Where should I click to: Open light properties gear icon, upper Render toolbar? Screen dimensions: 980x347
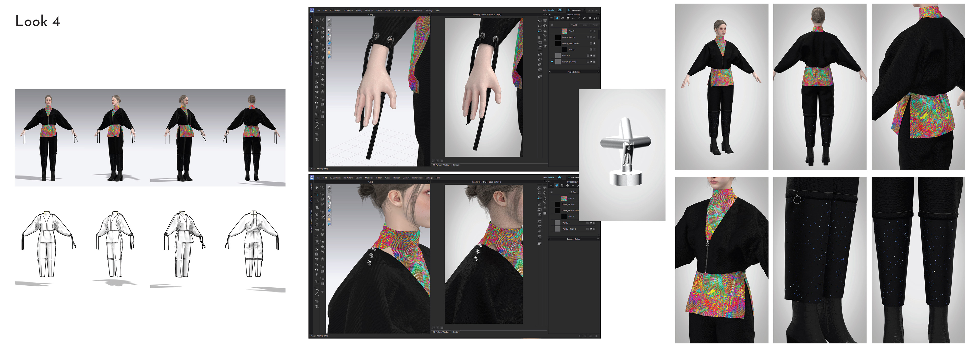pyautogui.click(x=540, y=64)
